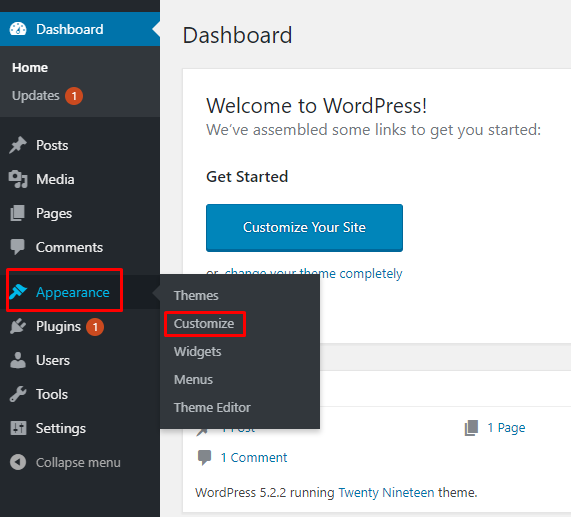Viewport: 571px width, 517px height.
Task: Select Customize from the Appearance flyout
Action: [x=204, y=323]
